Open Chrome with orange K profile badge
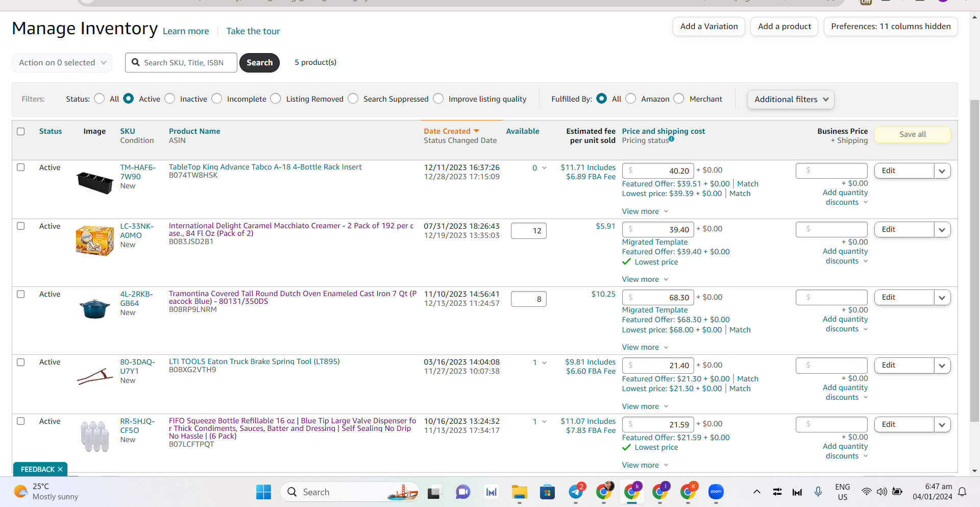Image resolution: width=980 pixels, height=507 pixels. coord(688,491)
